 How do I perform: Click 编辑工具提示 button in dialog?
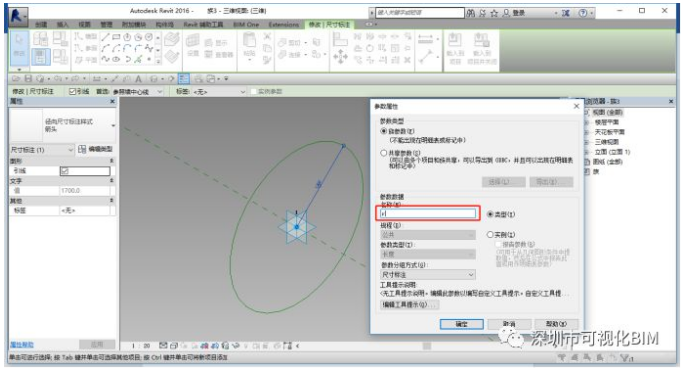[409, 305]
